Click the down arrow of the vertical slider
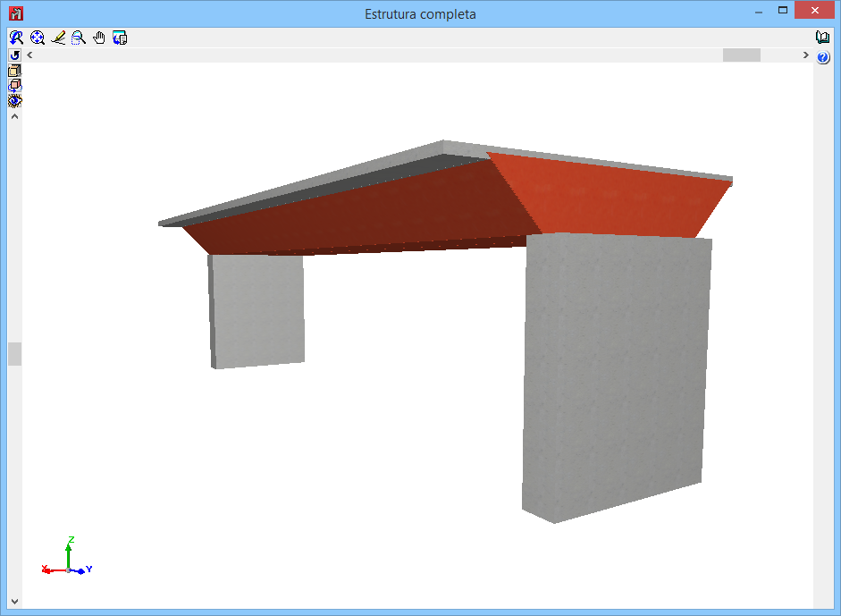This screenshot has width=841, height=616. [x=15, y=602]
